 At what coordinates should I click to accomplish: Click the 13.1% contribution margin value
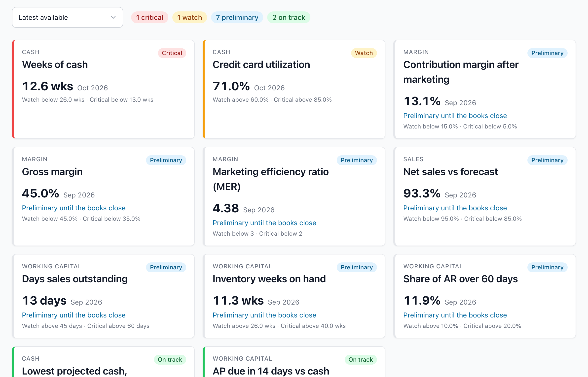click(422, 101)
